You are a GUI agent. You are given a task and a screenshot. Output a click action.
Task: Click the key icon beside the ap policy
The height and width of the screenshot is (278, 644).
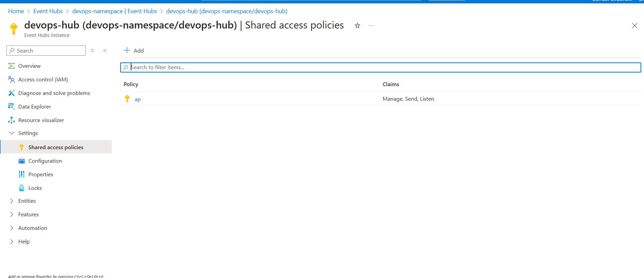(127, 99)
